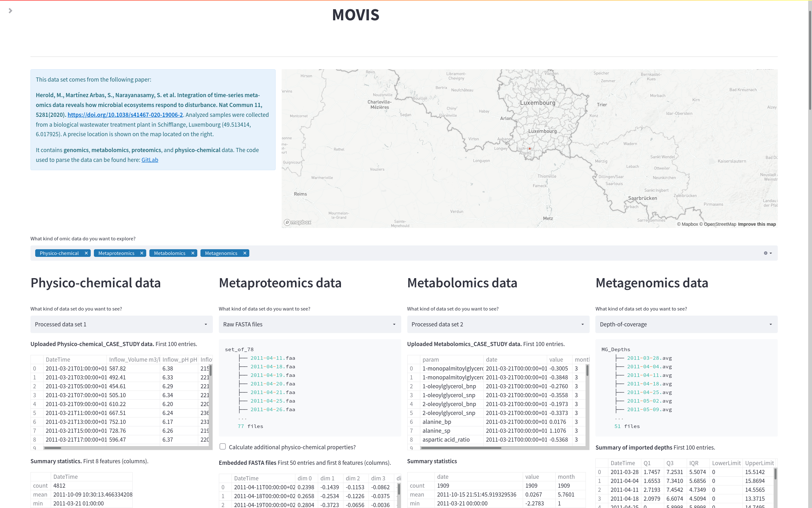The height and width of the screenshot is (508, 812).
Task: Open the Metagenomics Depth-of-coverage dropdown
Action: click(686, 324)
